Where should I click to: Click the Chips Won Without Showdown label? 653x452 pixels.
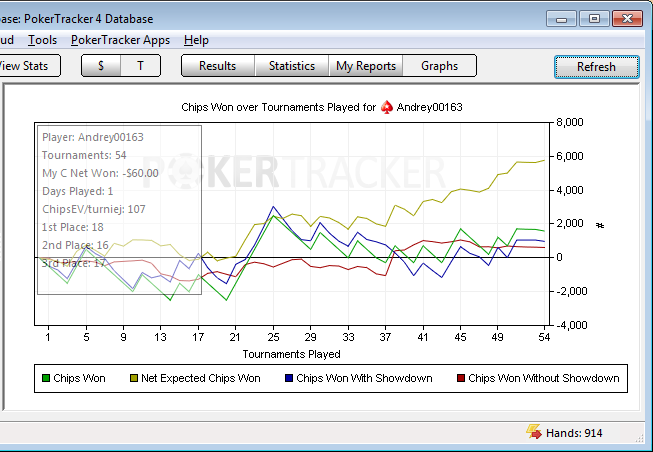[544, 378]
